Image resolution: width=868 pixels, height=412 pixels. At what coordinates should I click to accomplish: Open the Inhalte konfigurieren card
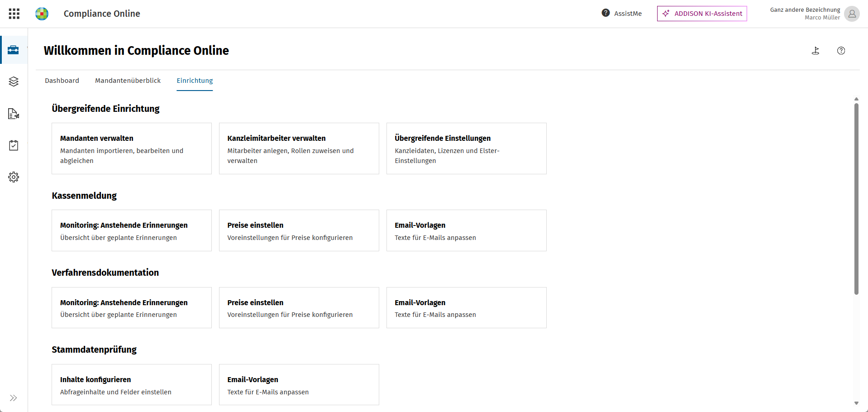click(x=132, y=385)
